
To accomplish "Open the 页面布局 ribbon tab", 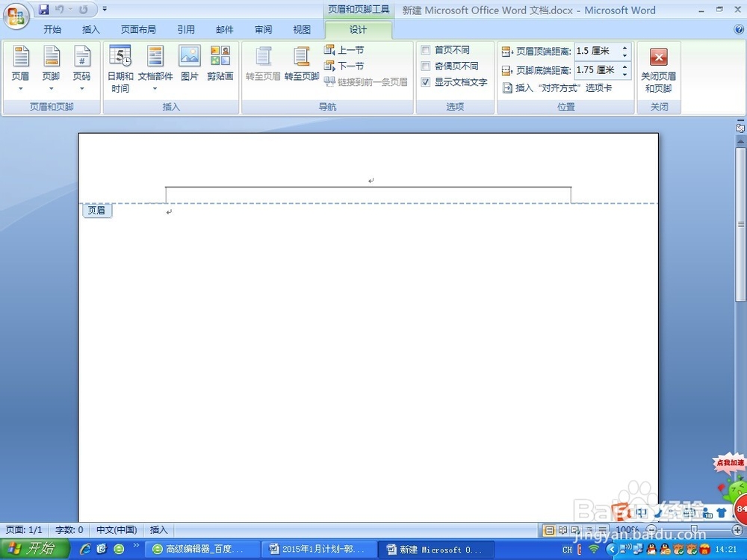I will (137, 29).
